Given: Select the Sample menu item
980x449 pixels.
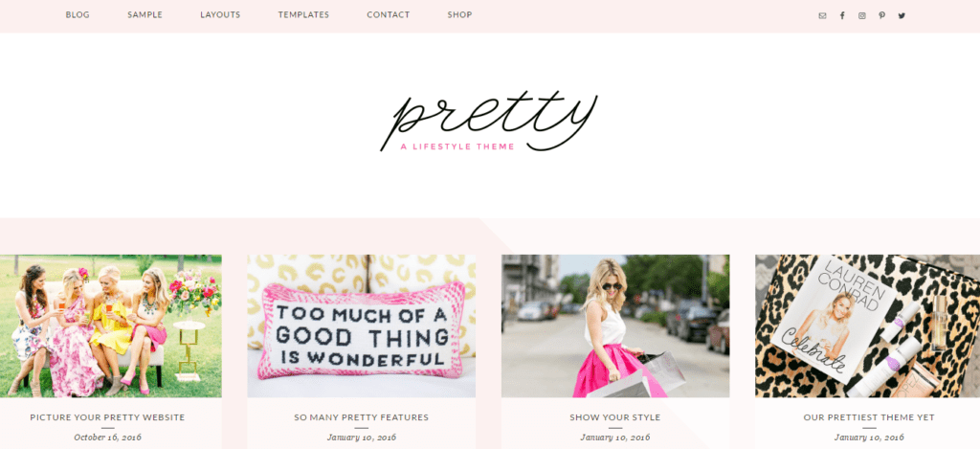Looking at the screenshot, I should pyautogui.click(x=145, y=15).
